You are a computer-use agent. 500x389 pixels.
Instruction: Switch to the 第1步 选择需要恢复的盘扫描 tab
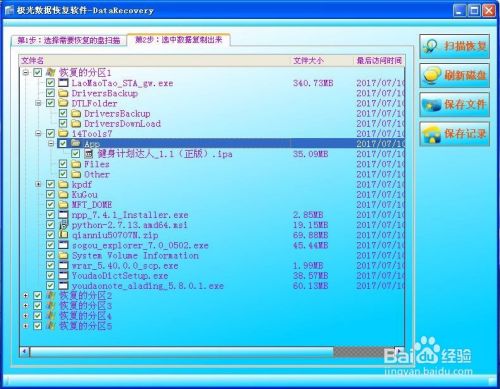(x=69, y=41)
